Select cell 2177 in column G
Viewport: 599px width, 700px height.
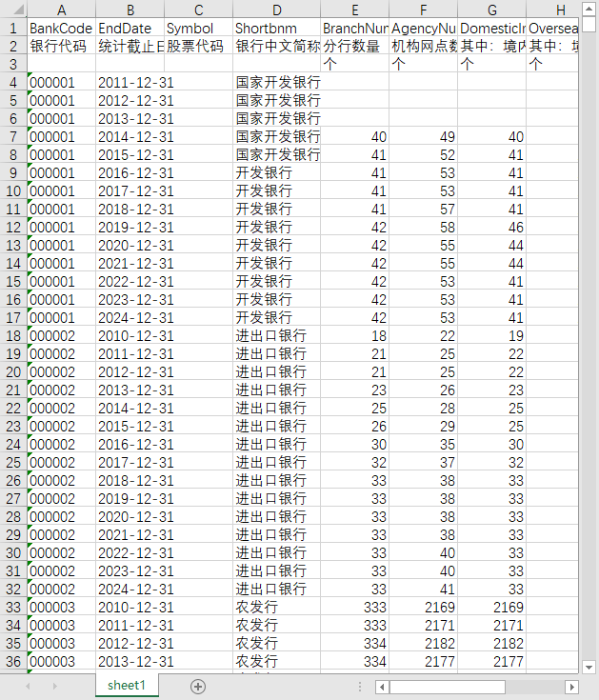click(x=492, y=661)
